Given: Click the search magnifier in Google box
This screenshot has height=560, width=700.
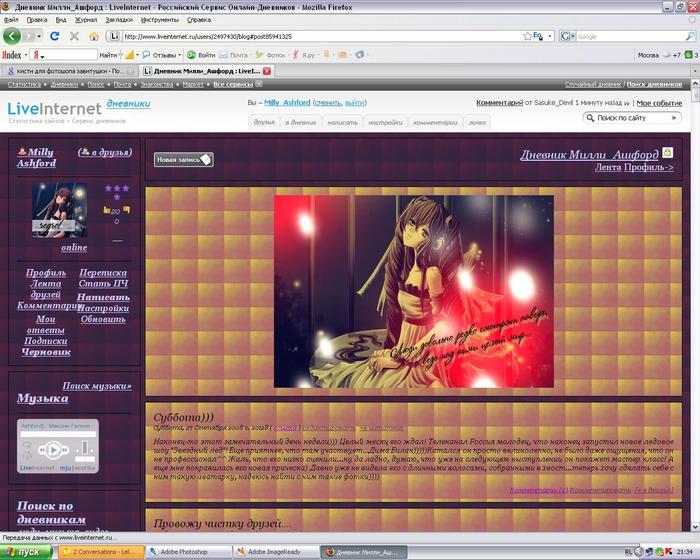Looking at the screenshot, I should pos(690,36).
